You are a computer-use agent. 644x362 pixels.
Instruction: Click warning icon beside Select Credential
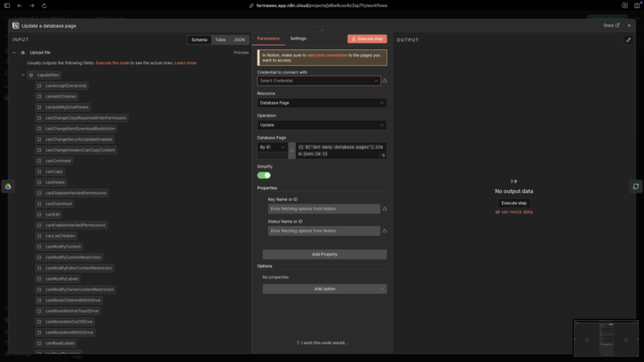click(x=385, y=80)
